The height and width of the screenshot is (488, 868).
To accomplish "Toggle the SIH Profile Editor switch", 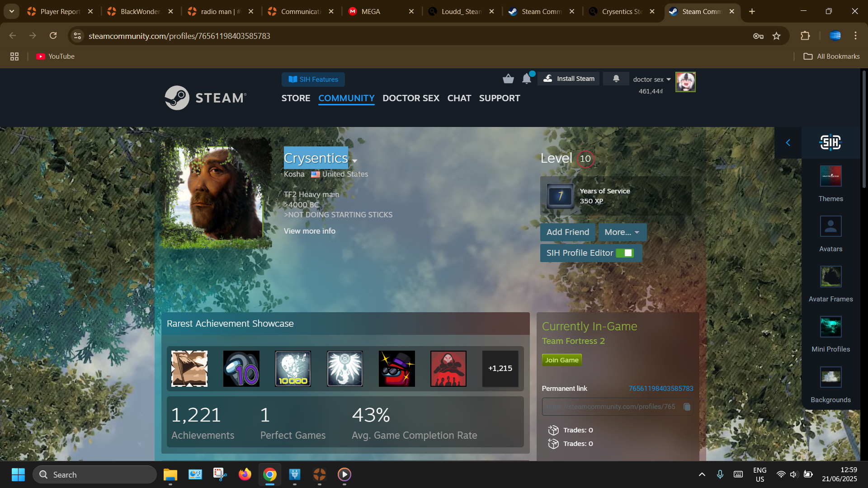I will click(x=625, y=253).
